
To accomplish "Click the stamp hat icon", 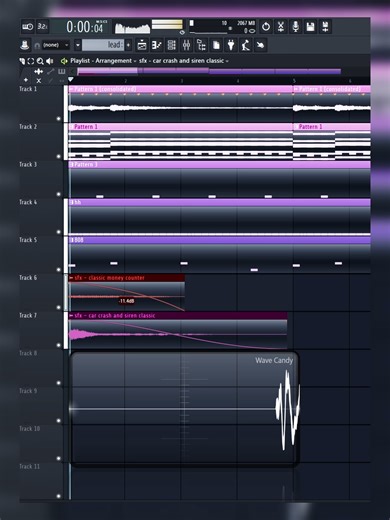I will [25, 45].
